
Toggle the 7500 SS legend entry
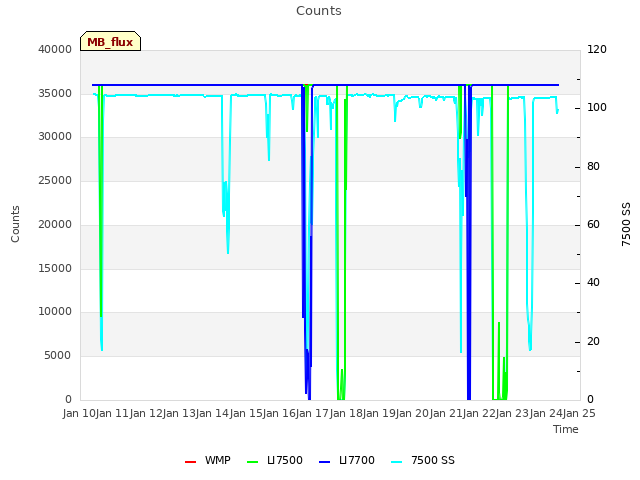423,460
